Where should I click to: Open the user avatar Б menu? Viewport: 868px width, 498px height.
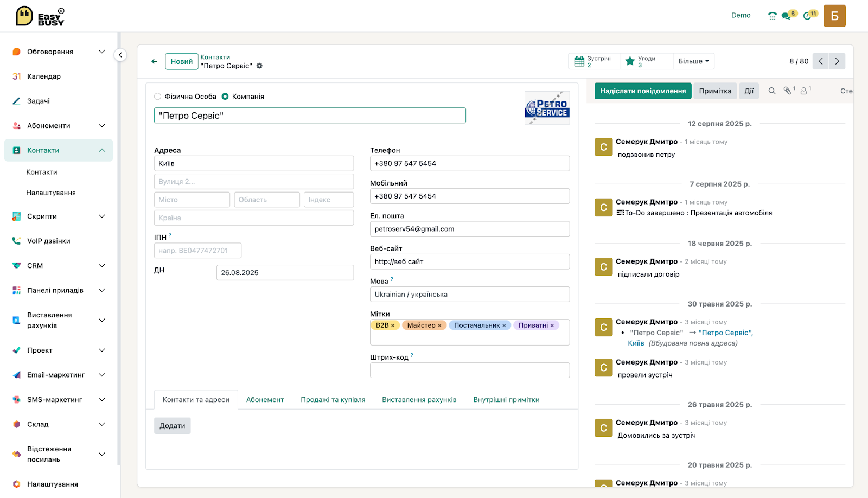[x=834, y=16]
